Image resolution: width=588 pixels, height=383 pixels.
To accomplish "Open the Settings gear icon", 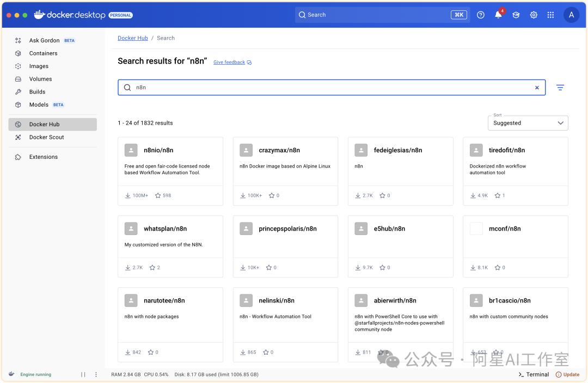I will pos(534,15).
